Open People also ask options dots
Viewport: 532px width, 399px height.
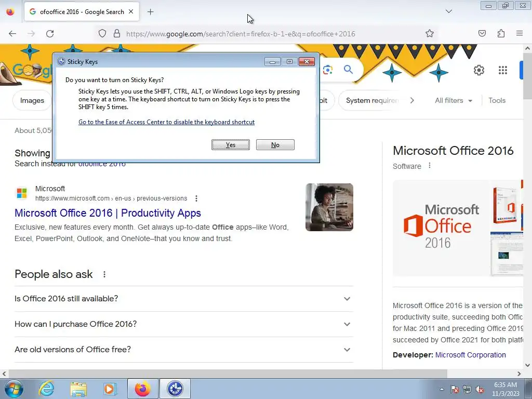click(104, 274)
